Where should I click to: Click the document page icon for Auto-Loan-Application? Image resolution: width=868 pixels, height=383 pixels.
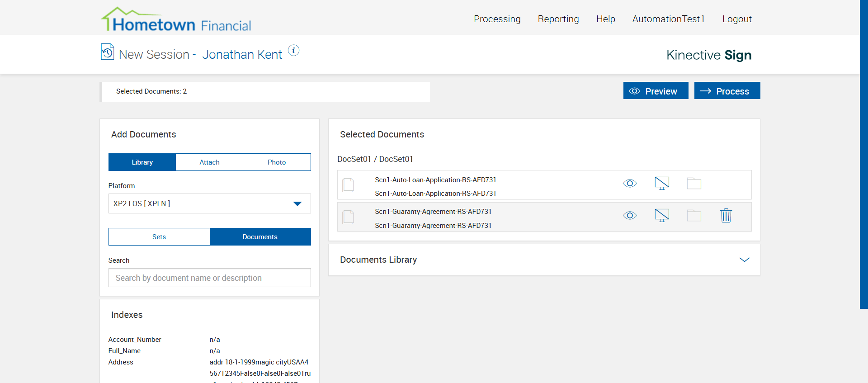(x=348, y=185)
